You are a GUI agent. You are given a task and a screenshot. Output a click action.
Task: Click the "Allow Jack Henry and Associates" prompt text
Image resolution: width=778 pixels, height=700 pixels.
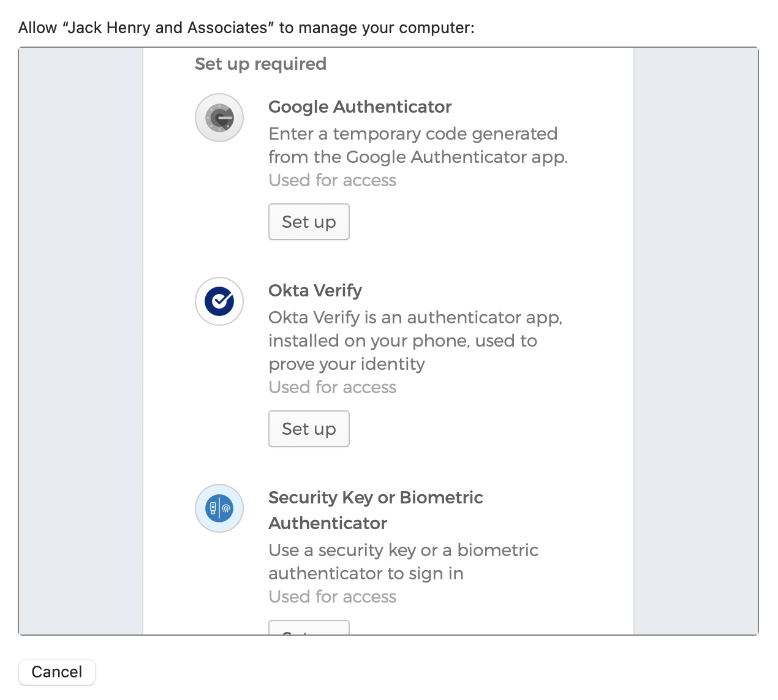click(246, 28)
